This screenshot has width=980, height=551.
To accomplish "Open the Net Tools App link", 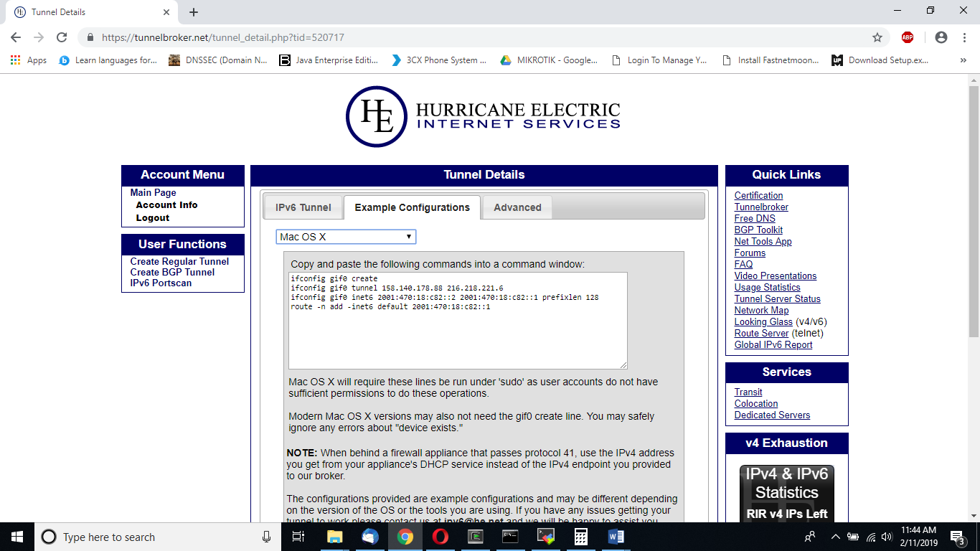I will pos(763,242).
